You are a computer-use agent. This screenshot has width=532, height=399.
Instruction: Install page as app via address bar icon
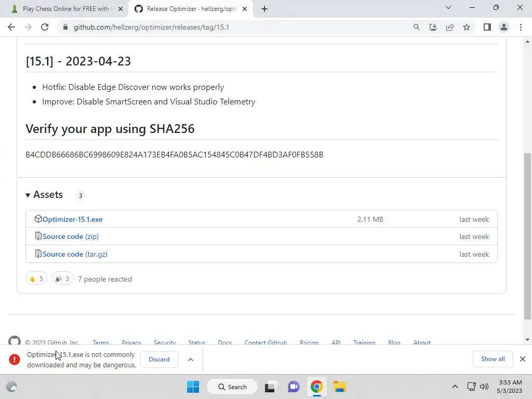click(x=433, y=27)
